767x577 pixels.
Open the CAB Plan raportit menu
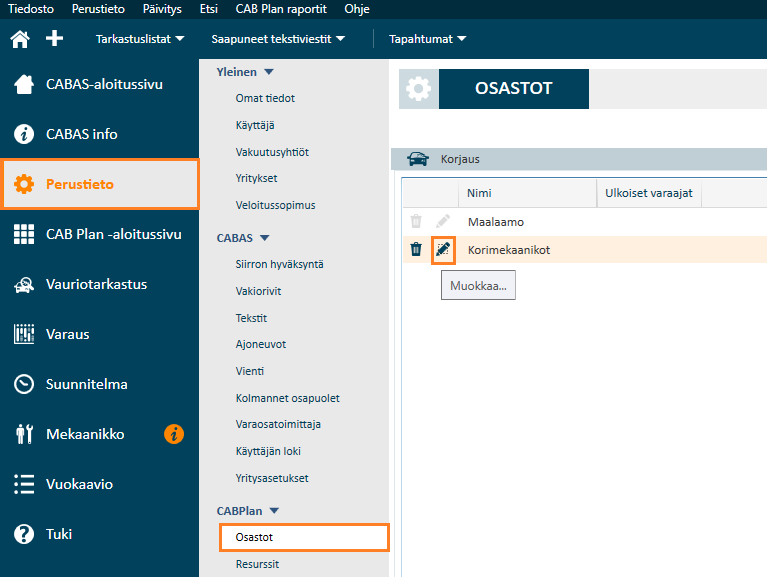(281, 9)
